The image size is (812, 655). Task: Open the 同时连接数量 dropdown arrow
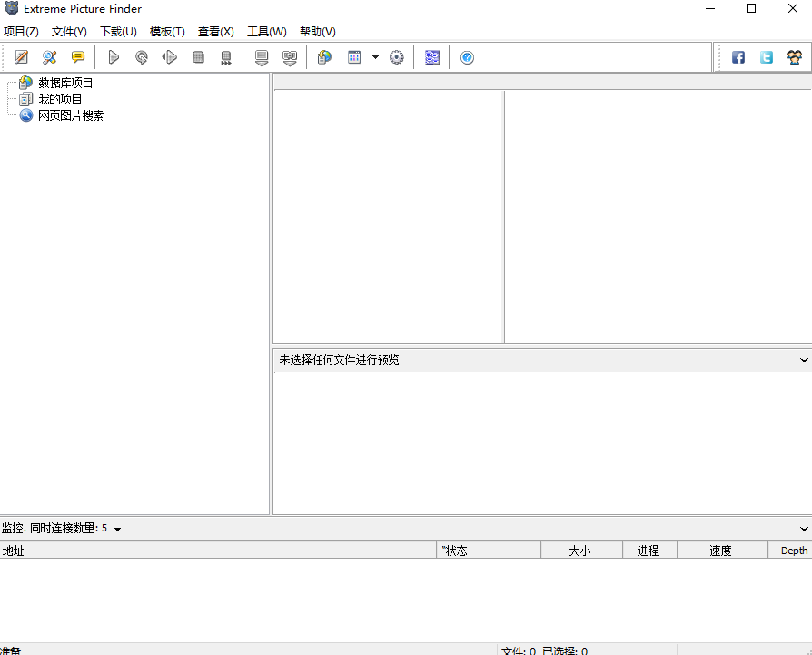coord(117,529)
